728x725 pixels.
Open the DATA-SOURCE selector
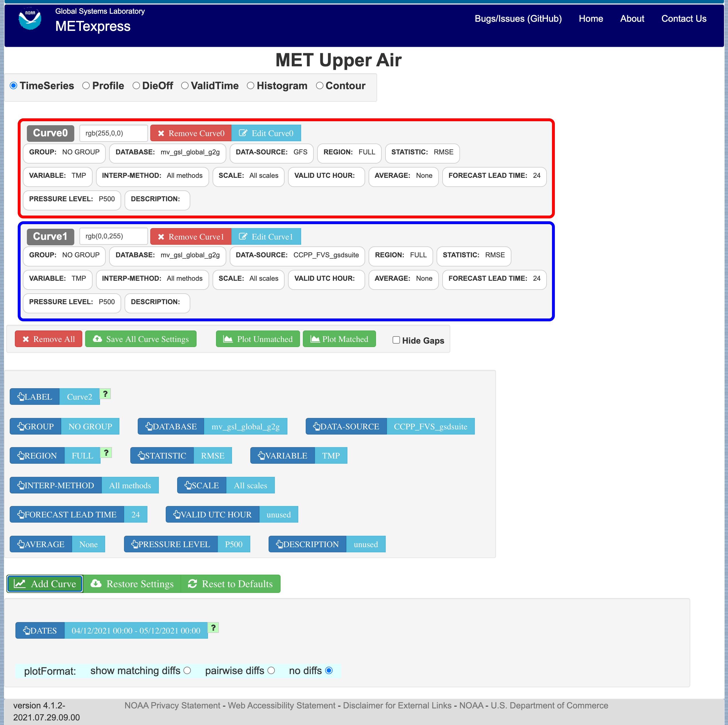(390, 427)
